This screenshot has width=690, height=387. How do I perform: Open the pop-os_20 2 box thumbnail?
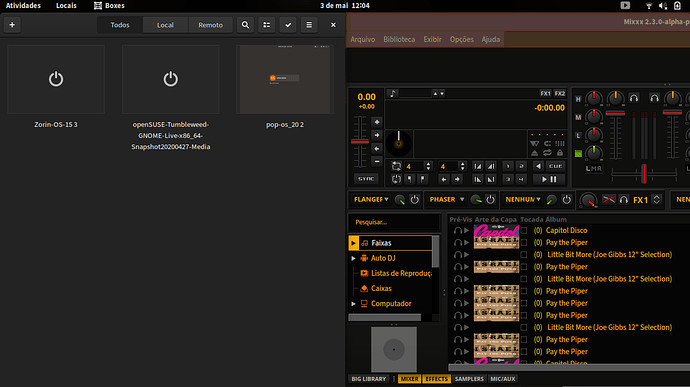pyautogui.click(x=285, y=79)
